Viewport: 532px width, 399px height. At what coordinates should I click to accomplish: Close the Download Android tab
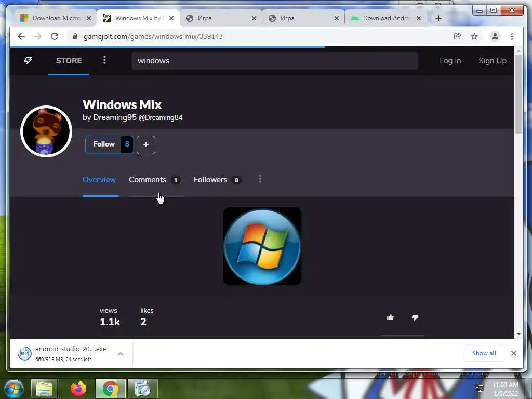[x=419, y=18]
